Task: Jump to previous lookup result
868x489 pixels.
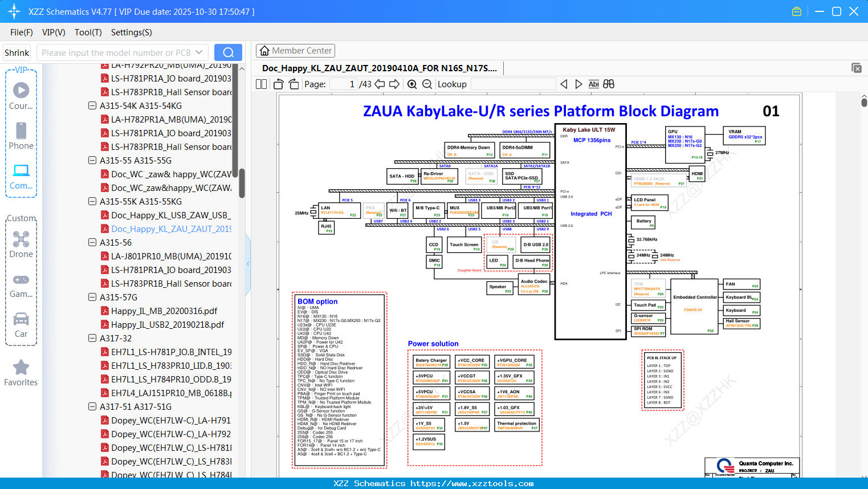Action: click(x=564, y=84)
